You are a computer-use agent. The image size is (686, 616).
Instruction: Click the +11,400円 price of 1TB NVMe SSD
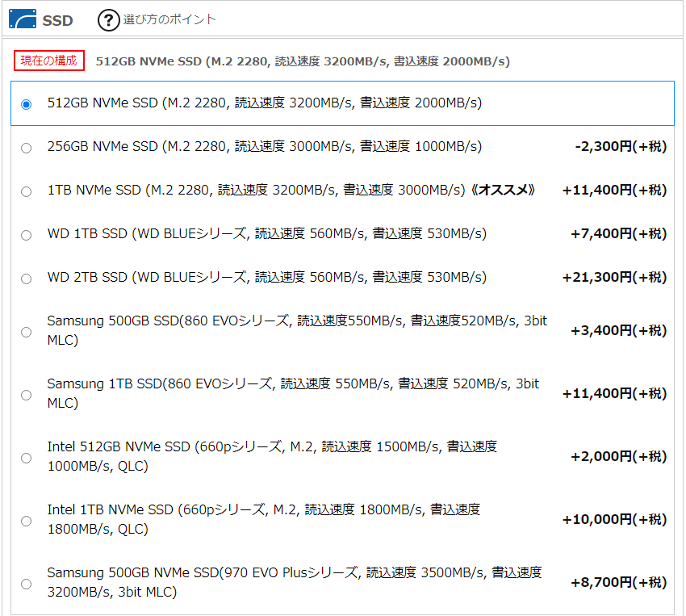[615, 191]
